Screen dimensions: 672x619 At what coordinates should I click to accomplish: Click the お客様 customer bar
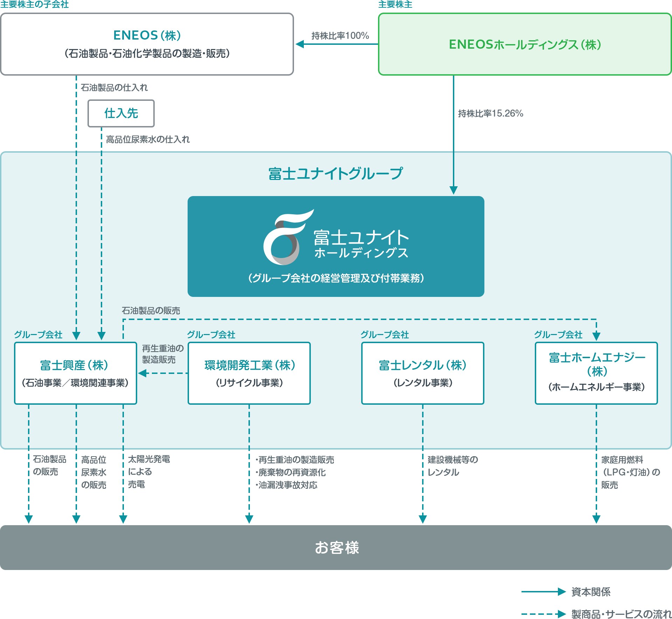pos(336,548)
